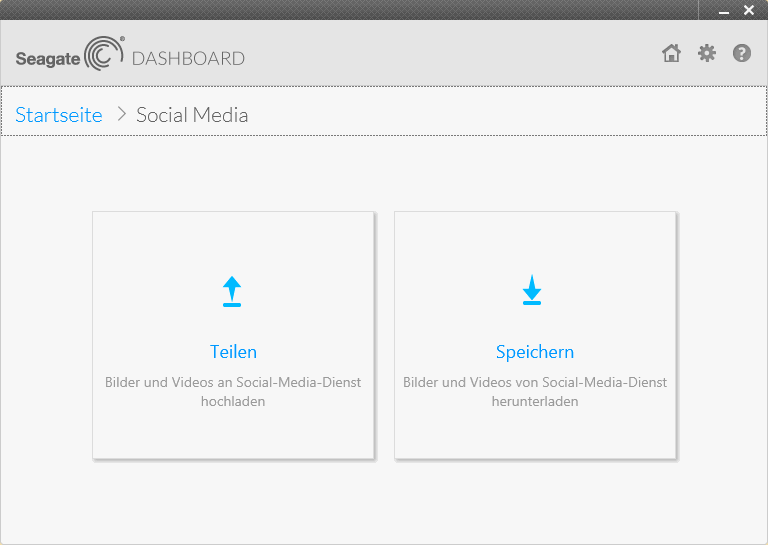Click the DASHBOARD title text
The height and width of the screenshot is (545, 768).
[x=188, y=58]
